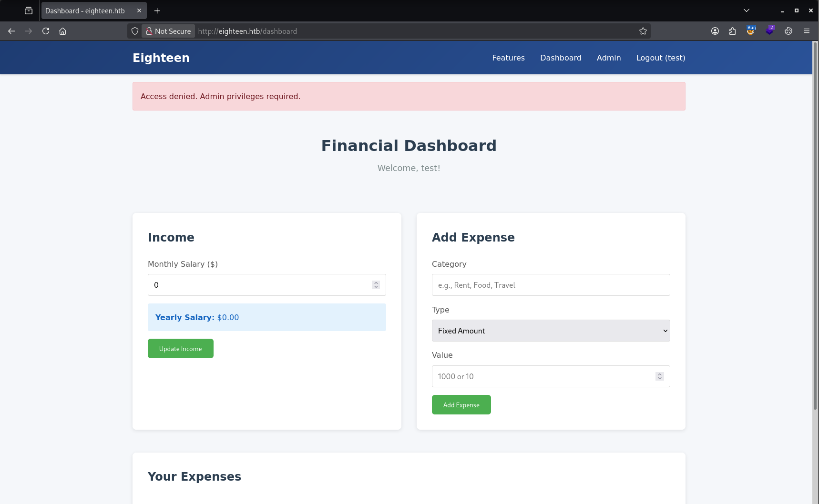Click the Not Secure lock indicator

168,31
